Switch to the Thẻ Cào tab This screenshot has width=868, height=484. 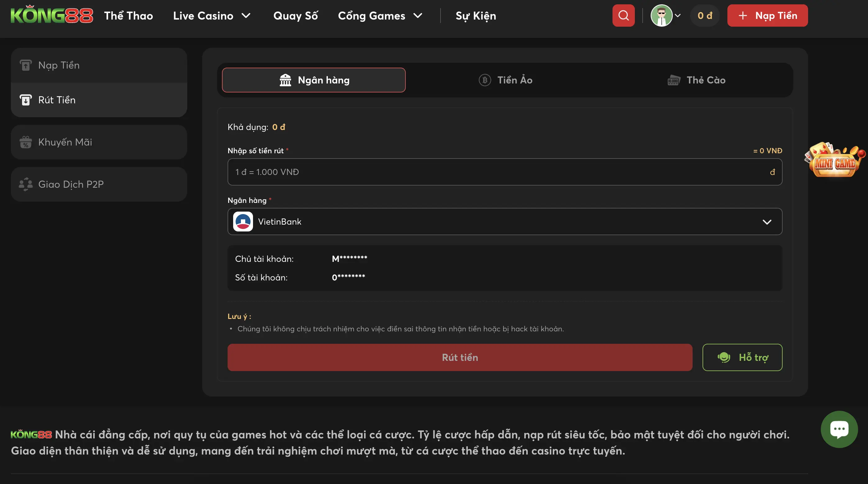[697, 80]
